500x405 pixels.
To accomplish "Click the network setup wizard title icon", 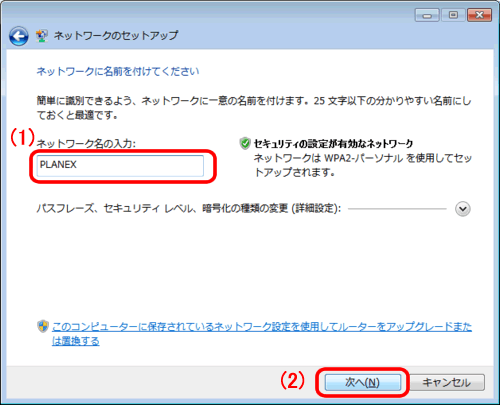I will [42, 36].
